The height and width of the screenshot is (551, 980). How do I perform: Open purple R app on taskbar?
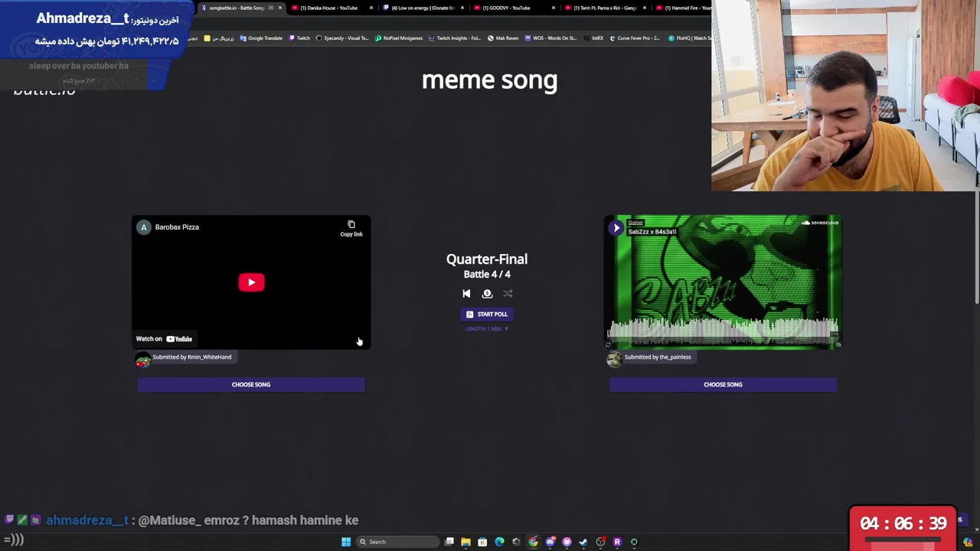click(x=617, y=542)
